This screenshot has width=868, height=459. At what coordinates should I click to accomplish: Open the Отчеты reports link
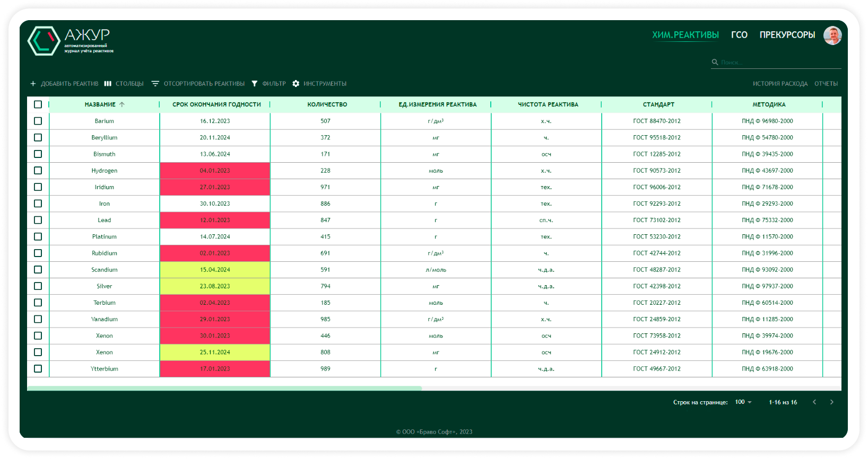pos(826,84)
